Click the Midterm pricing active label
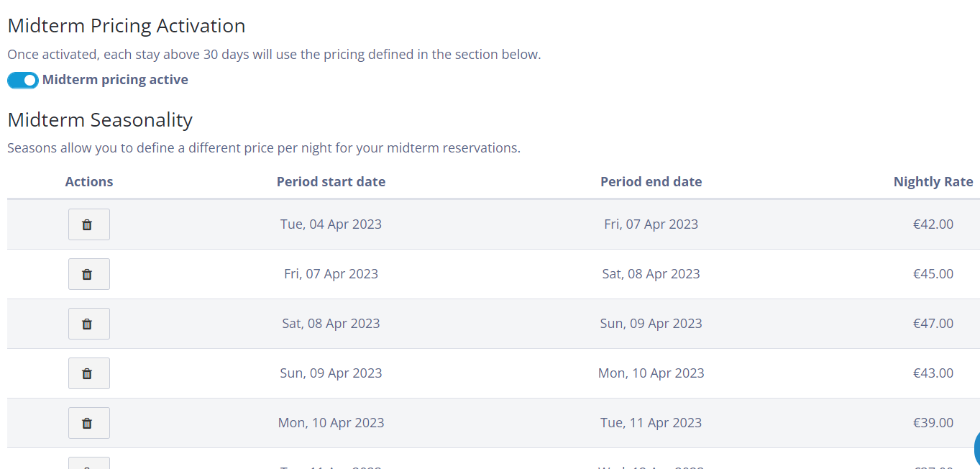The height and width of the screenshot is (469, 980). pos(115,80)
